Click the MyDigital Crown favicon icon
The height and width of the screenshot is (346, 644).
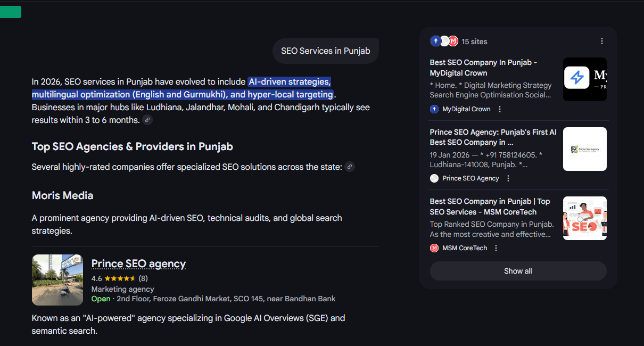tap(434, 109)
